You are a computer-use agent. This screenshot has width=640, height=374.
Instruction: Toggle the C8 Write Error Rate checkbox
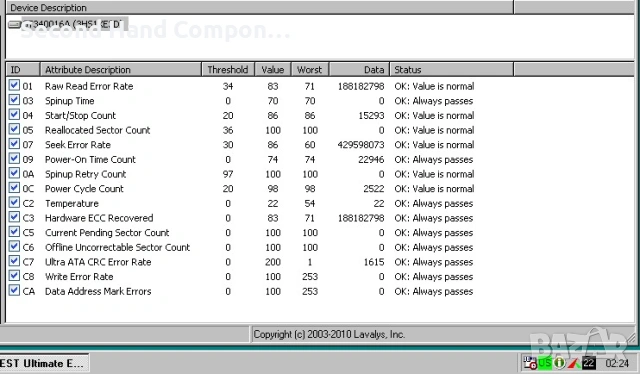point(14,276)
